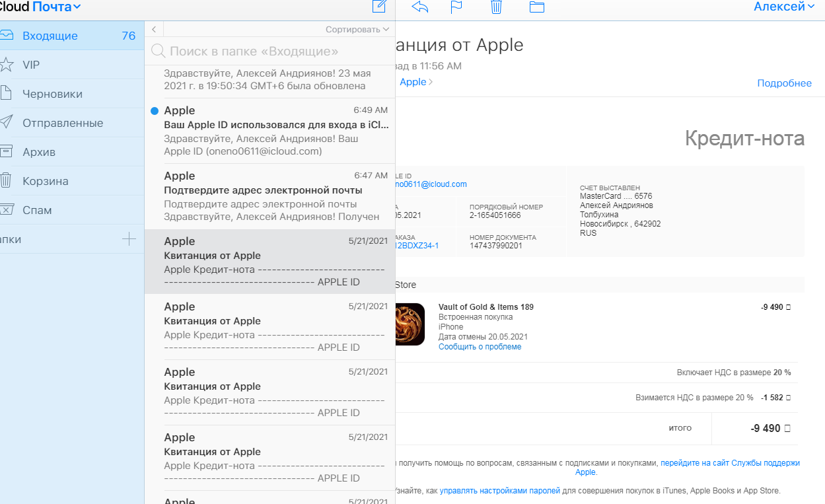Click Vault of Gold & Items 189 title
Image resolution: width=825 pixels, height=504 pixels.
click(486, 307)
